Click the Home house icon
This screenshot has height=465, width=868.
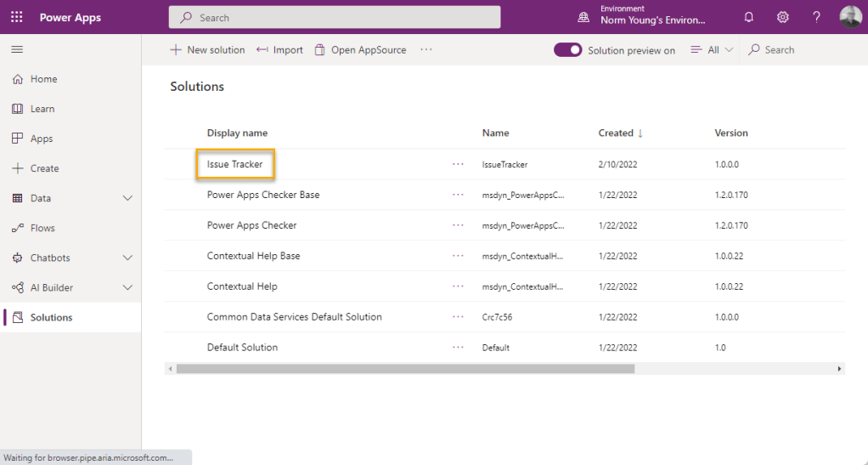click(18, 79)
